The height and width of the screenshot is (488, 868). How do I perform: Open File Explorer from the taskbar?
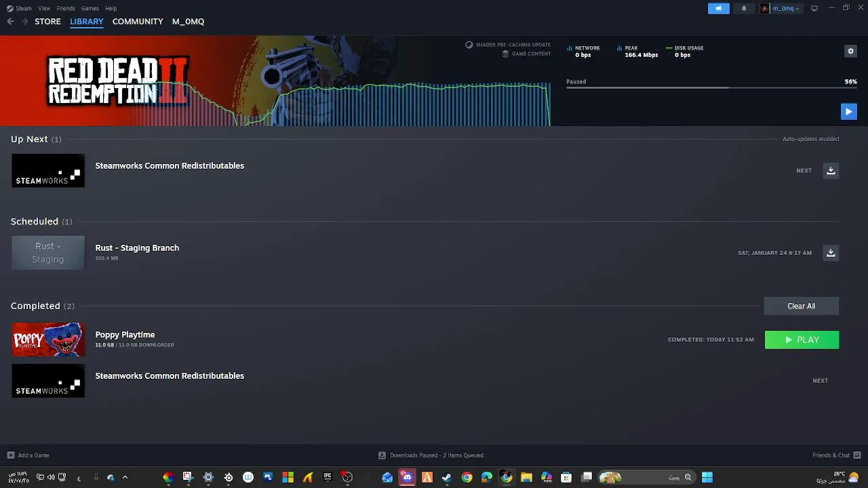click(x=526, y=477)
